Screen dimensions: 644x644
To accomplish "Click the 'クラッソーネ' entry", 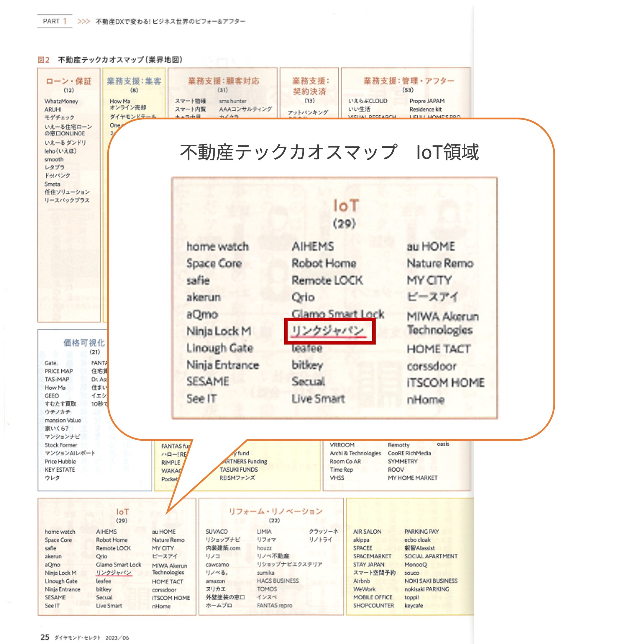I will (323, 531).
